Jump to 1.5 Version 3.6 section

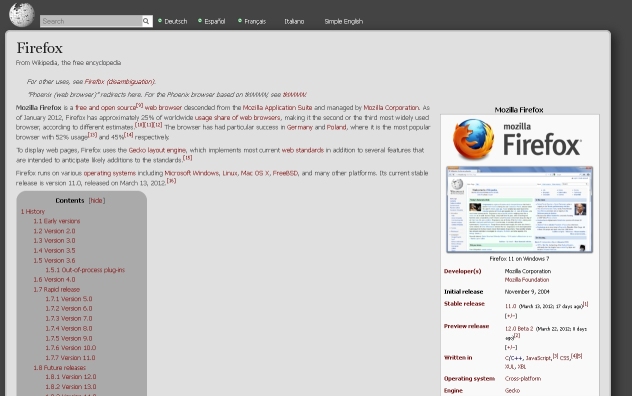[54, 260]
